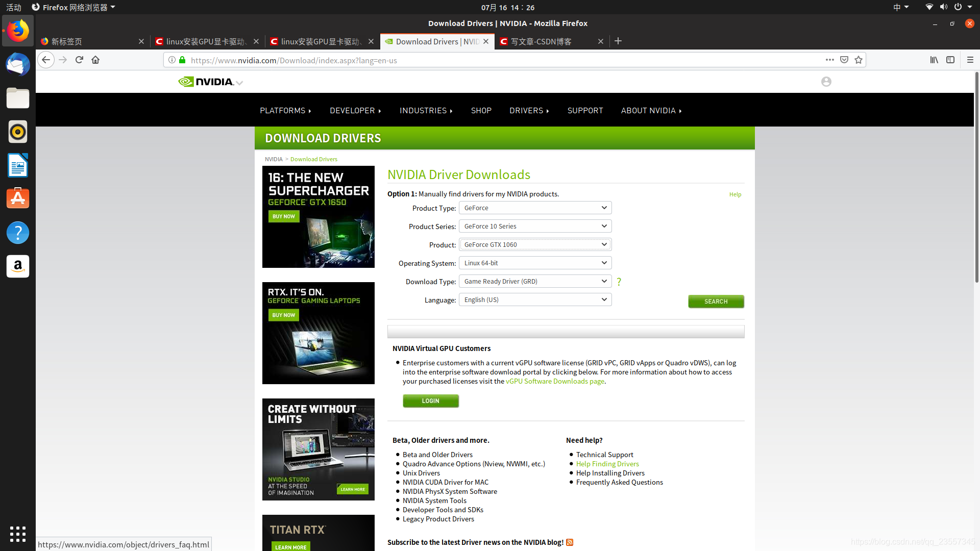Click the tracking protection shield icon
Viewport: 980px width, 551px height.
[844, 60]
